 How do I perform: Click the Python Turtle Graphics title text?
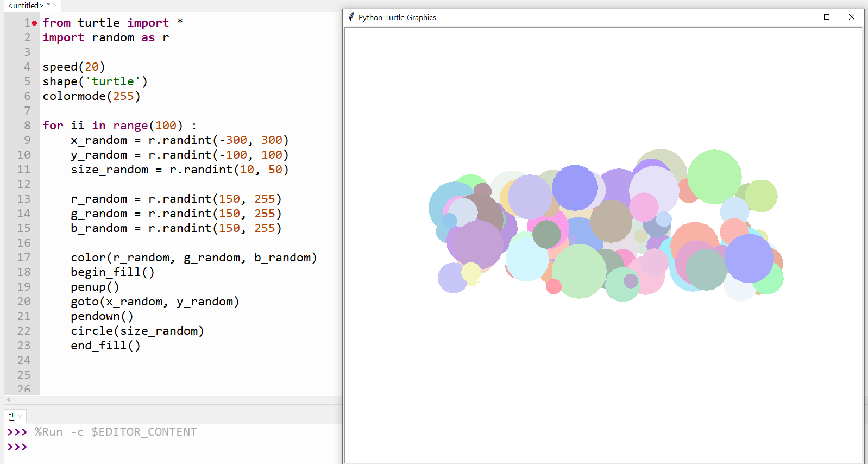[x=397, y=17]
